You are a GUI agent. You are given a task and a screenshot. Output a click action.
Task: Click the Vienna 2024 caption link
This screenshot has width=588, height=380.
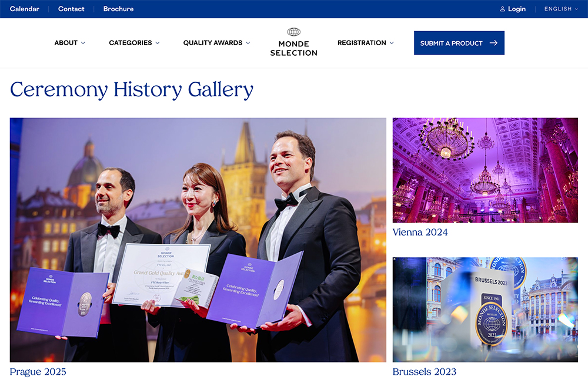(420, 233)
